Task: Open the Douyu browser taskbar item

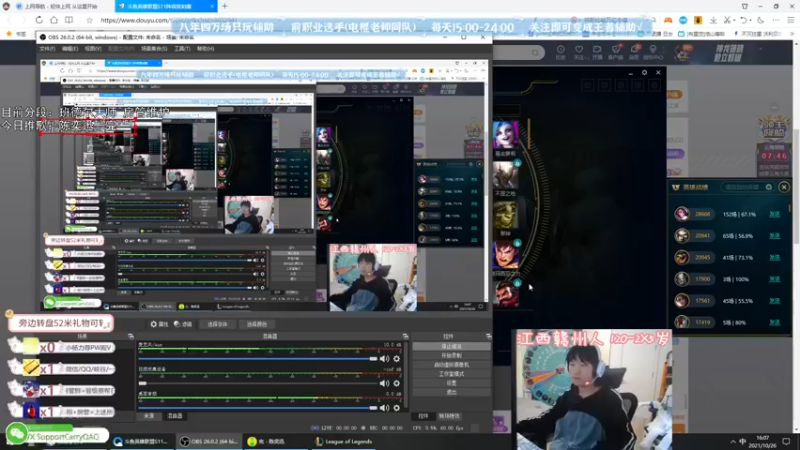Action: (x=141, y=442)
